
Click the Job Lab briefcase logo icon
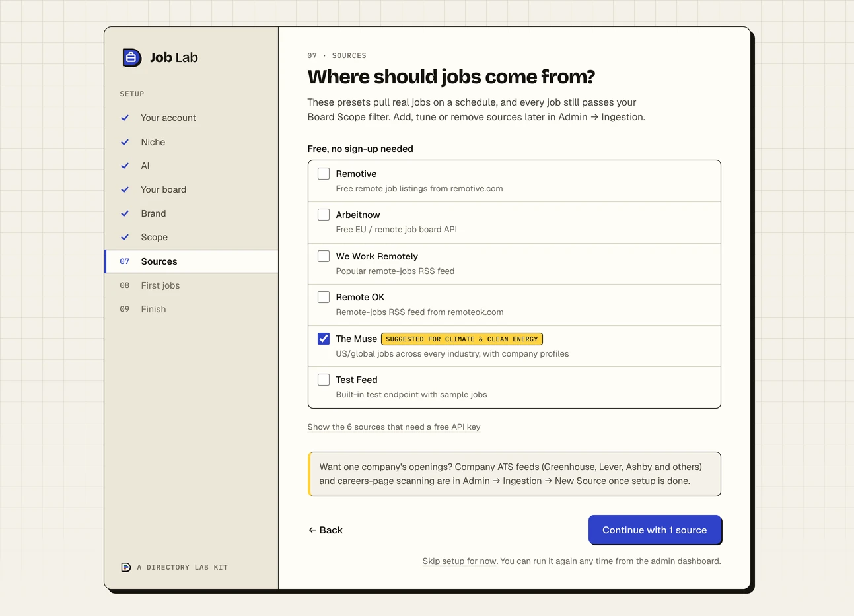[131, 57]
